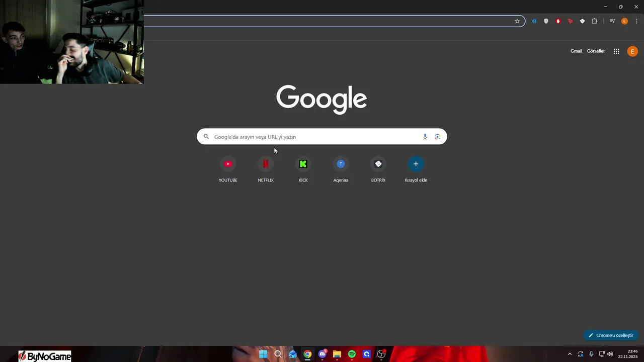644x362 pixels.
Task: Open the white tag-shaped extension in toolbar
Action: coord(582,21)
